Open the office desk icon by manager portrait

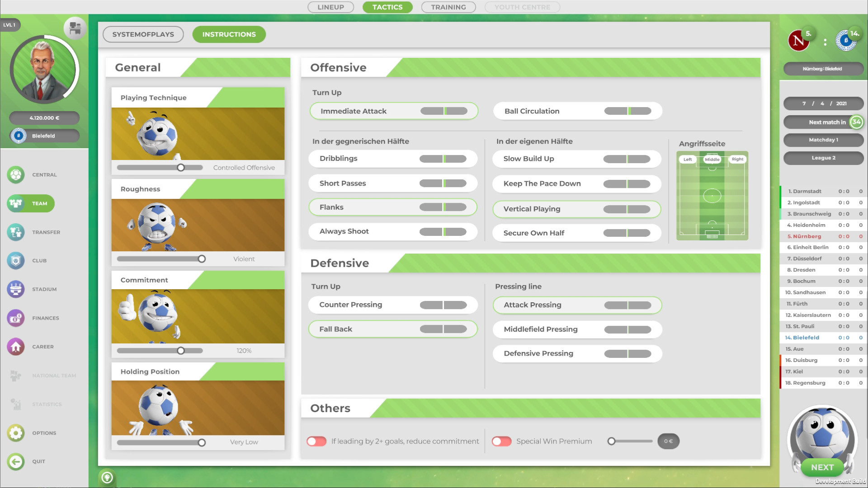(x=75, y=28)
